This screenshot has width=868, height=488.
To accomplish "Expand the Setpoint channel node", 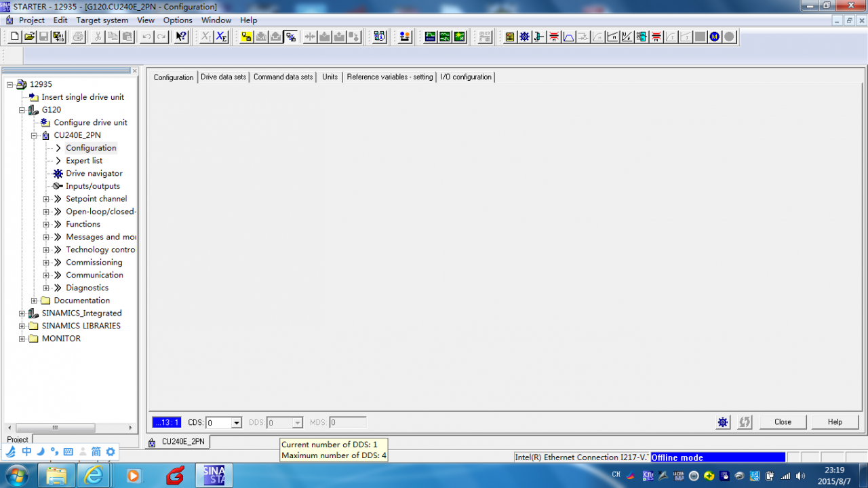I will [x=47, y=199].
